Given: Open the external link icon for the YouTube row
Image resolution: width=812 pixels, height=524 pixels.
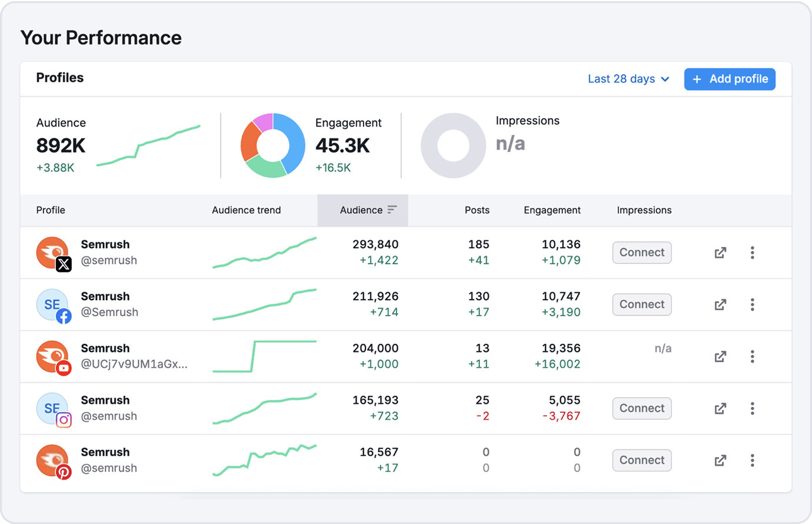Looking at the screenshot, I should [720, 356].
